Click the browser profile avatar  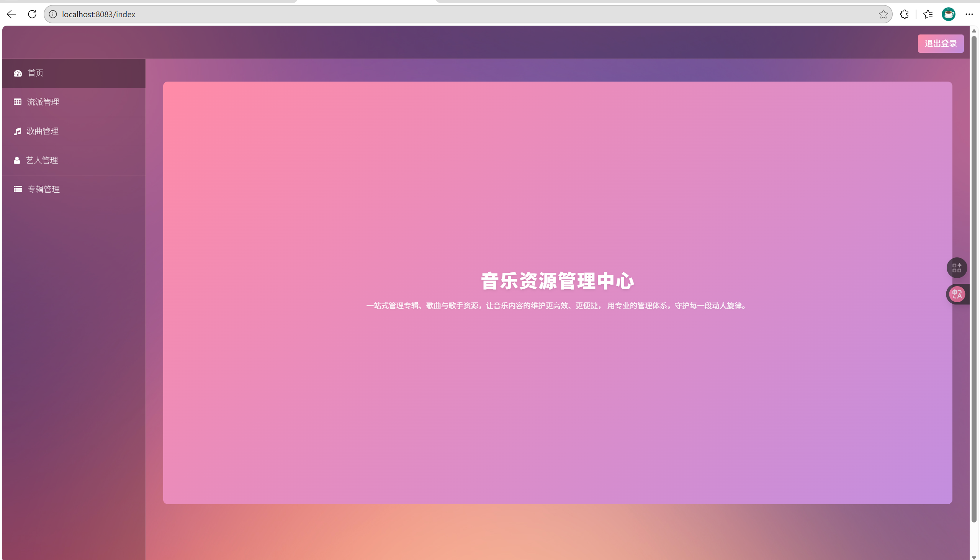pyautogui.click(x=949, y=14)
